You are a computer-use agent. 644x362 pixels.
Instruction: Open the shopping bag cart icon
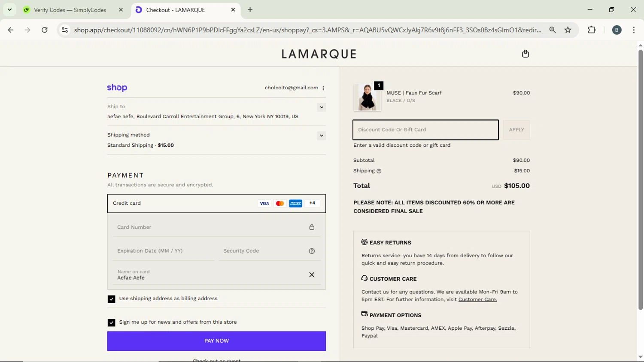(525, 54)
